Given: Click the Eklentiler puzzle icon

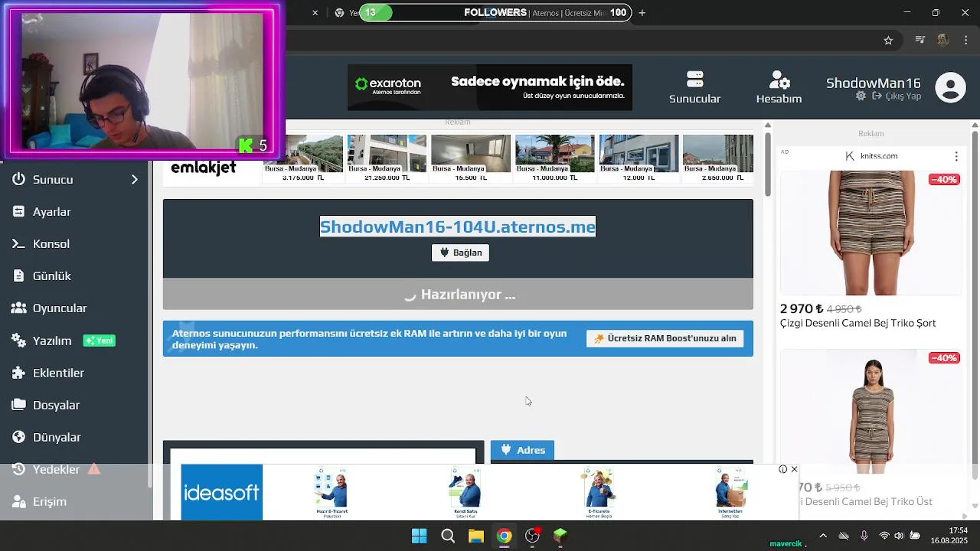Looking at the screenshot, I should point(19,373).
